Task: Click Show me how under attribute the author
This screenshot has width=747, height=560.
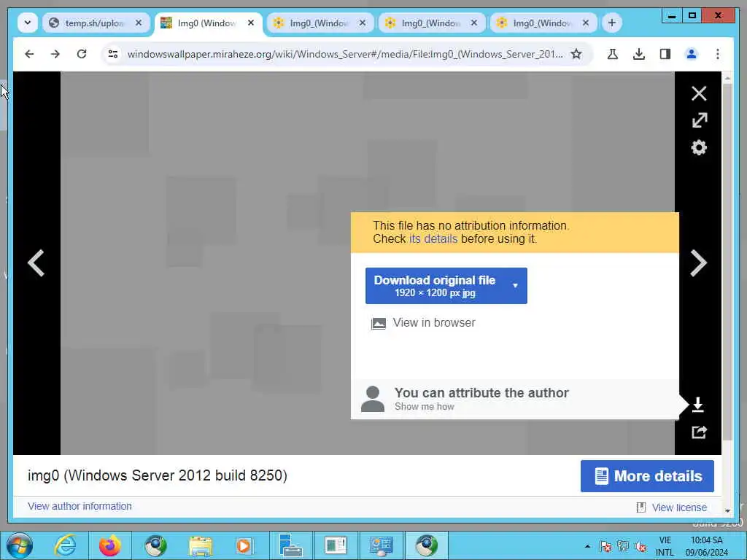Action: [424, 407]
